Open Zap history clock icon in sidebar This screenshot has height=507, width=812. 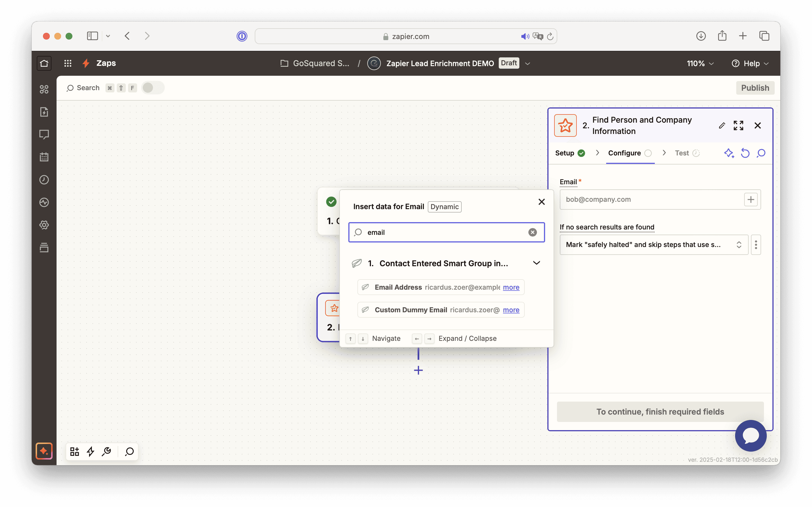(44, 180)
